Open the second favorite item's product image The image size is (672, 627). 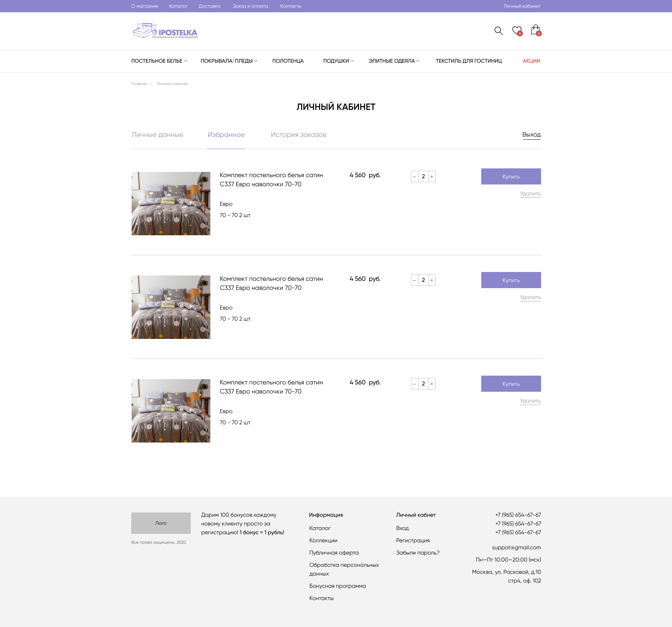[x=171, y=307]
